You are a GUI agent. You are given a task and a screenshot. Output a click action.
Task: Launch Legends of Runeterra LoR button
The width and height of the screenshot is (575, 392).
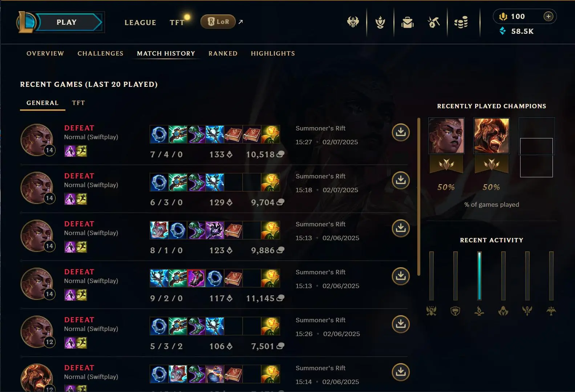[x=218, y=22]
